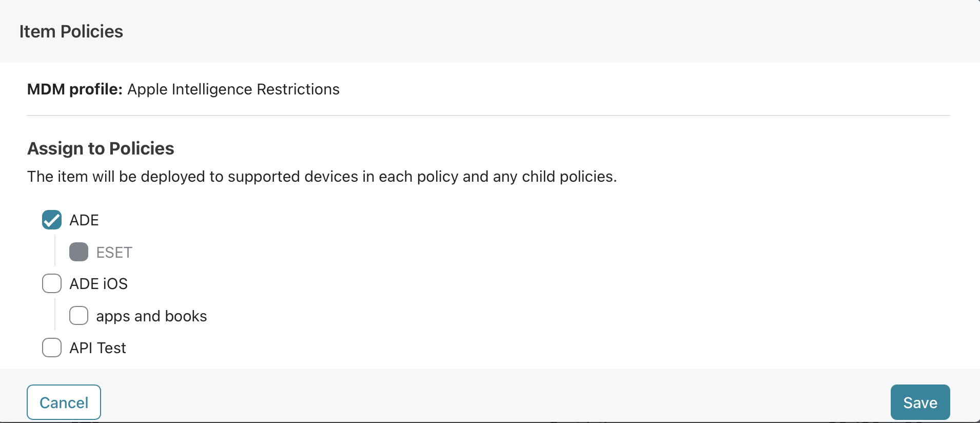Click the tree connector line beside apps and books

pos(55,314)
